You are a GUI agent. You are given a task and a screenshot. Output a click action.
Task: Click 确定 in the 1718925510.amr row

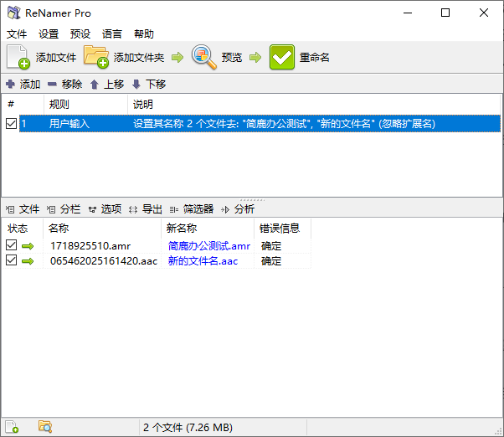pyautogui.click(x=271, y=246)
